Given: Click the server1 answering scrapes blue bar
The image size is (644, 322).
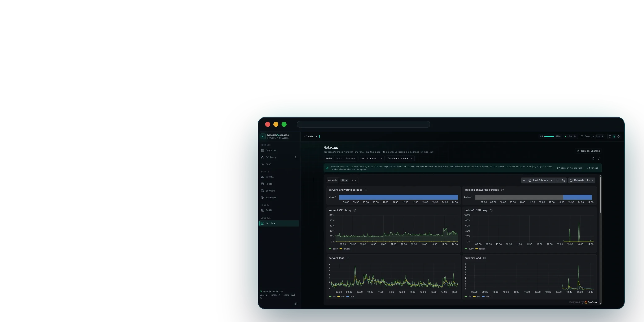Looking at the screenshot, I should coord(399,197).
